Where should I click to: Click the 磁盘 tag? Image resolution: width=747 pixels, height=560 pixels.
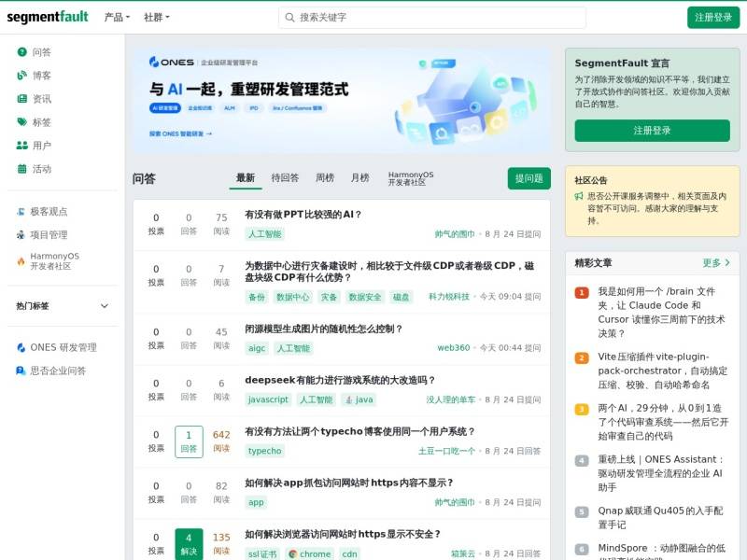point(401,297)
